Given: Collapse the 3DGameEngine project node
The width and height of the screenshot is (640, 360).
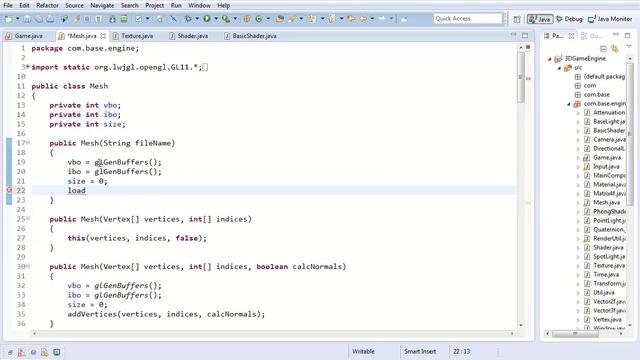Looking at the screenshot, I should pos(549,59).
